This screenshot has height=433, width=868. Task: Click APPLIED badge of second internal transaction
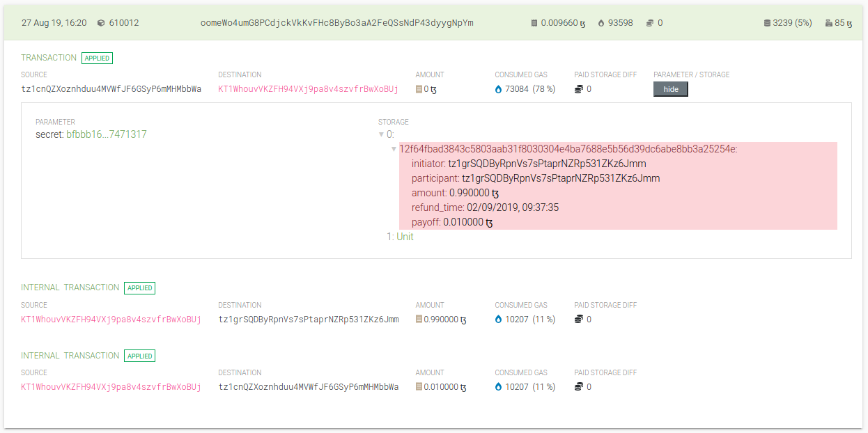coord(139,356)
